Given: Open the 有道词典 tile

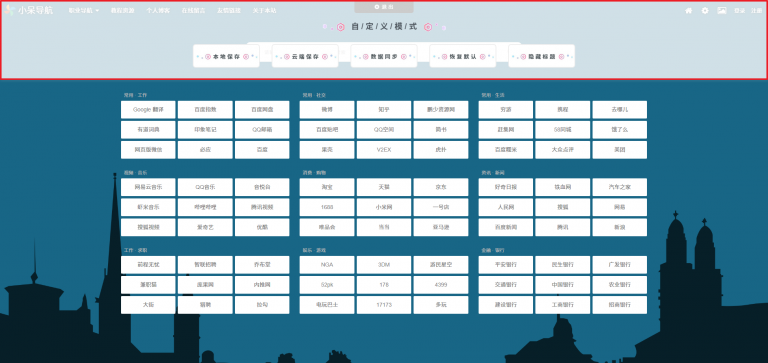Looking at the screenshot, I should (148, 130).
